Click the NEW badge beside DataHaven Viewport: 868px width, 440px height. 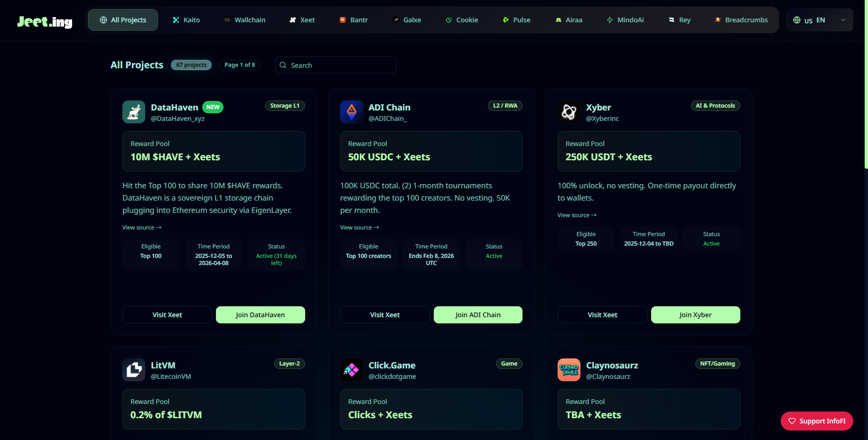[x=213, y=107]
